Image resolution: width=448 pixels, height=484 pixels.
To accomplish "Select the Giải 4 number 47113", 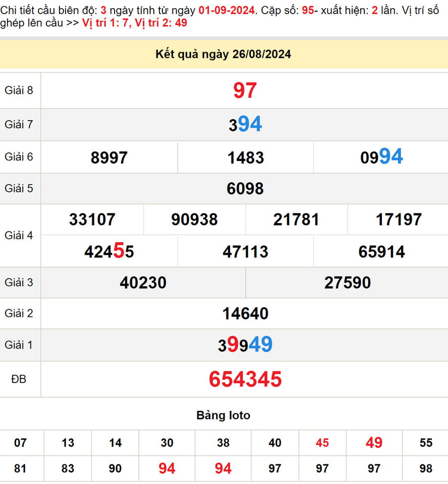I will (x=246, y=251).
